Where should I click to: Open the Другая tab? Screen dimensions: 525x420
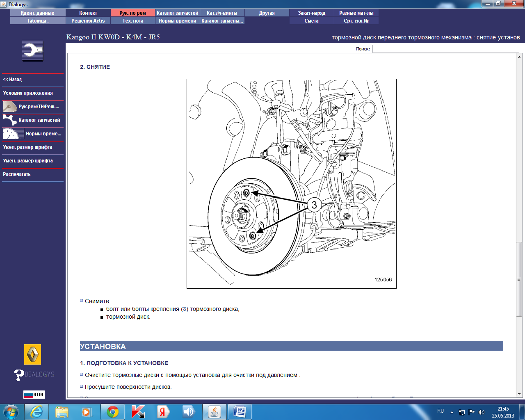[x=267, y=13]
